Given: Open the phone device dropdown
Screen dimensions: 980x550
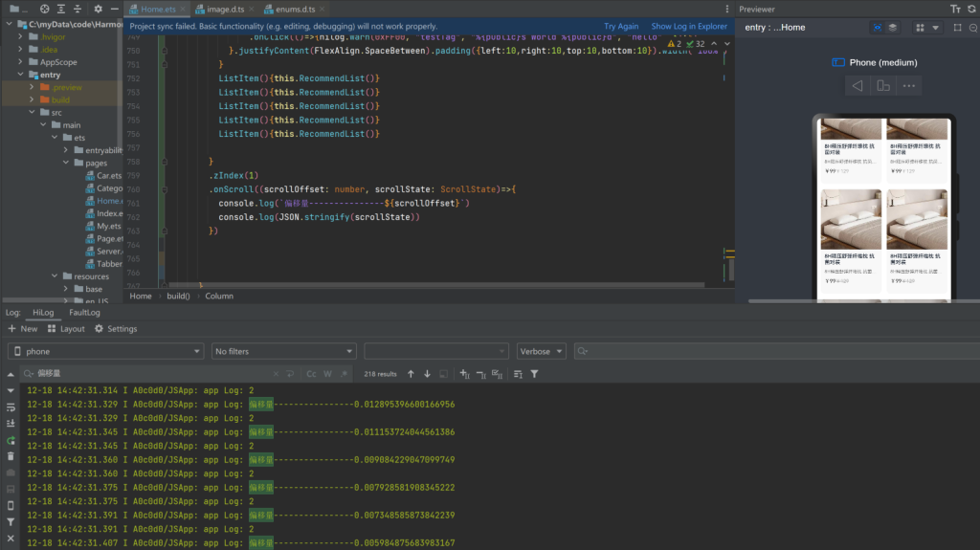Looking at the screenshot, I should (x=105, y=351).
